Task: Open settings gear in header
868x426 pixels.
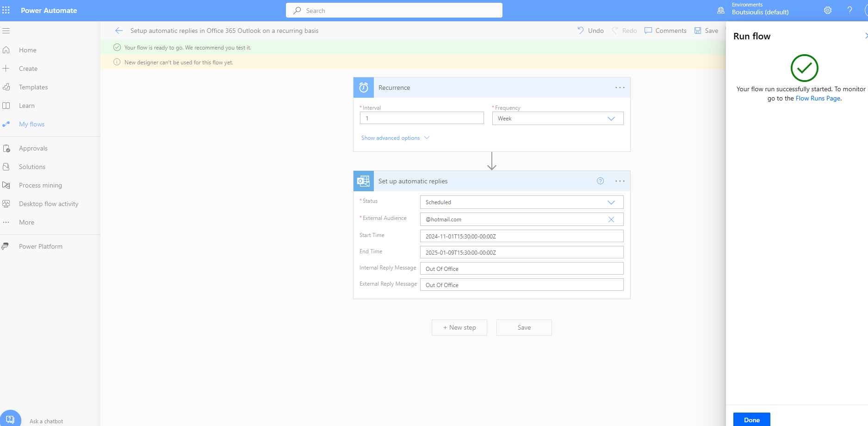Action: pyautogui.click(x=828, y=10)
